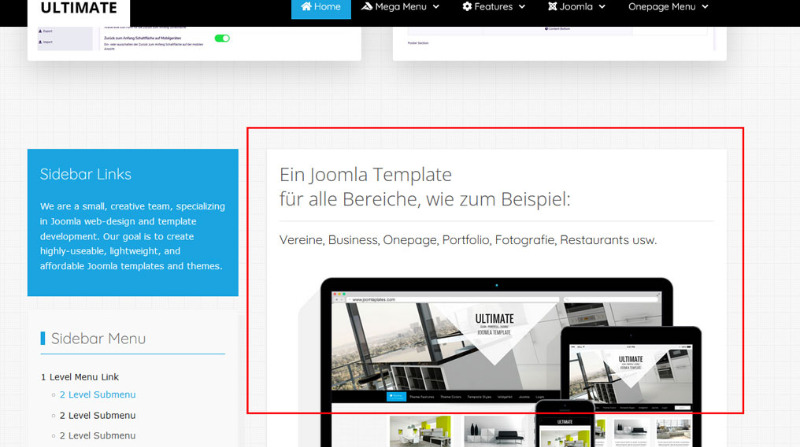800x447 pixels.
Task: Click the Sidebar Links heading
Action: click(x=86, y=174)
